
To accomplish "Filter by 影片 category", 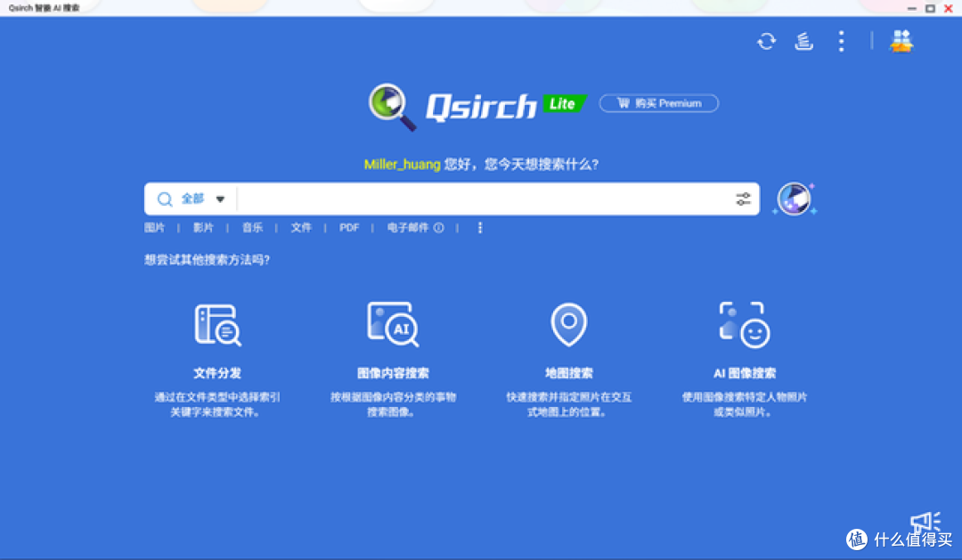I will point(203,228).
